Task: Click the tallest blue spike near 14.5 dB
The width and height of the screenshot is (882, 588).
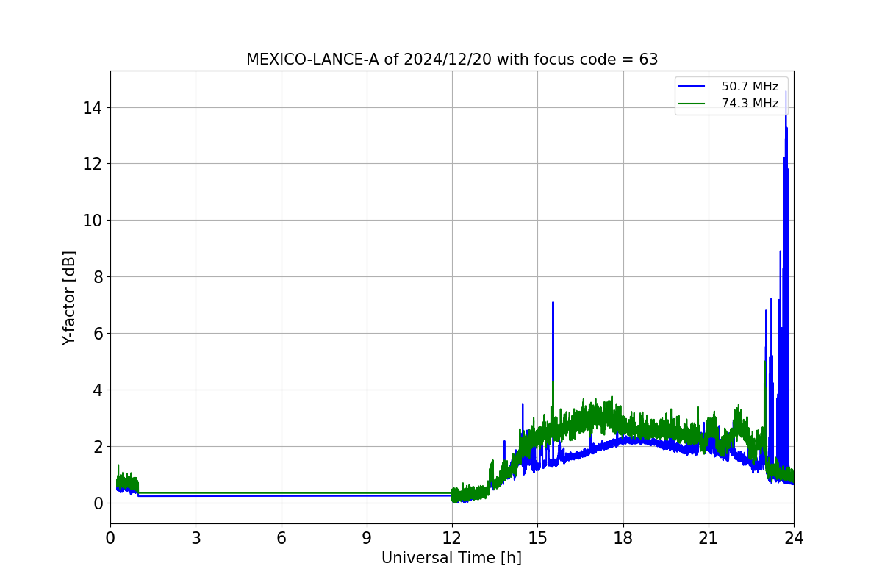Action: (786, 92)
